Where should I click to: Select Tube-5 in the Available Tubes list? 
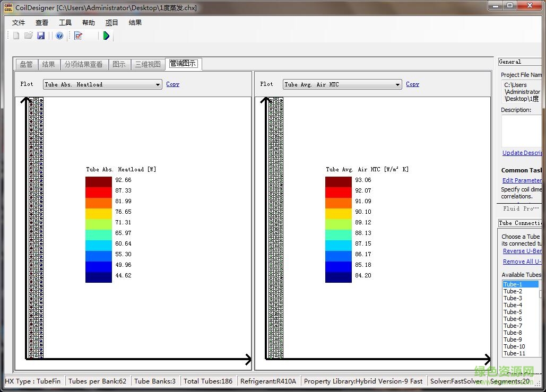(x=513, y=312)
